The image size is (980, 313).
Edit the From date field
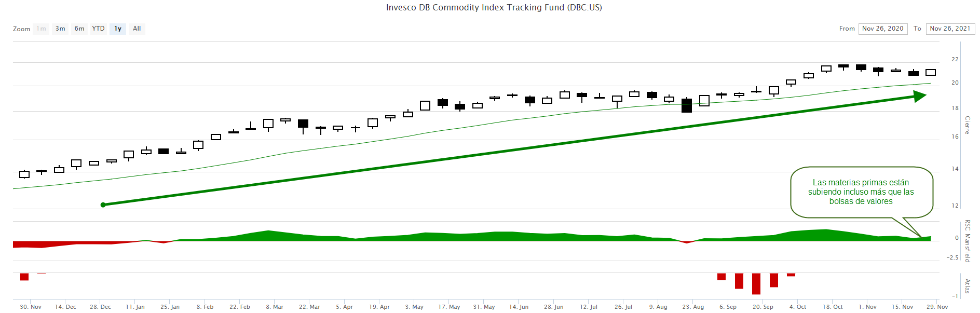click(x=882, y=29)
